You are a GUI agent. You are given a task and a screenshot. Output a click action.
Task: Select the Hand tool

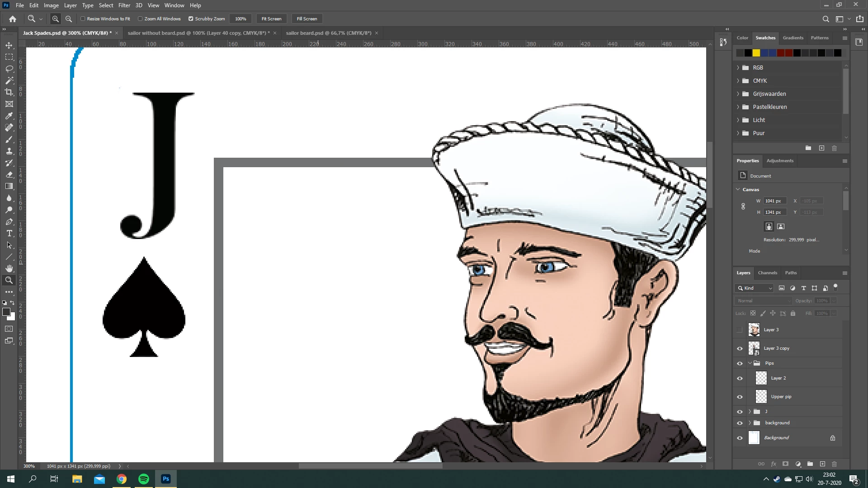pyautogui.click(x=9, y=268)
